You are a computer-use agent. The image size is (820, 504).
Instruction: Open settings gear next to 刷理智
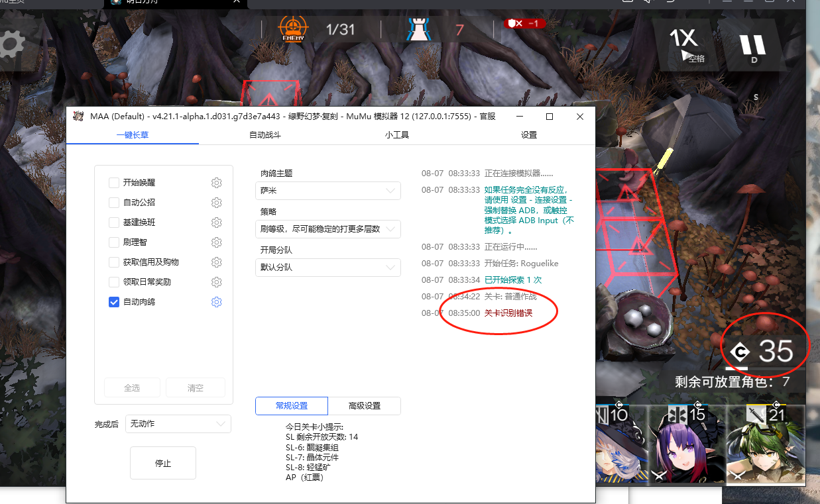pos(216,242)
